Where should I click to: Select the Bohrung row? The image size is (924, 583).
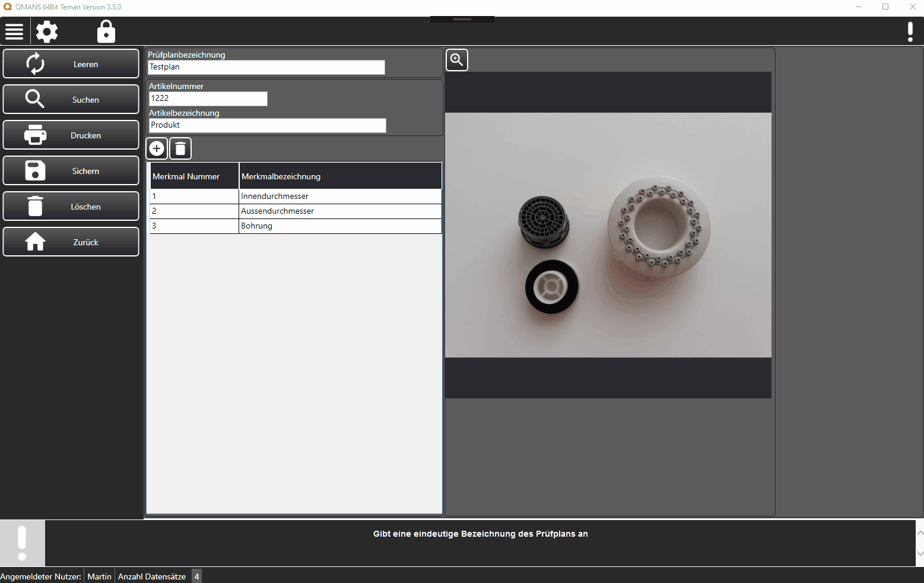[296, 226]
